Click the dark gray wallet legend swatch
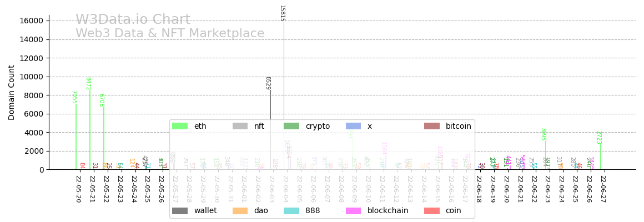The image size is (644, 222). pos(180,211)
